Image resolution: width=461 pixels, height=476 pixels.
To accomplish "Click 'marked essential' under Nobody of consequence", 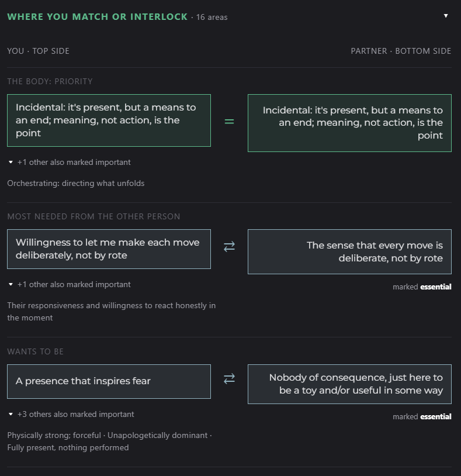I will click(x=422, y=416).
